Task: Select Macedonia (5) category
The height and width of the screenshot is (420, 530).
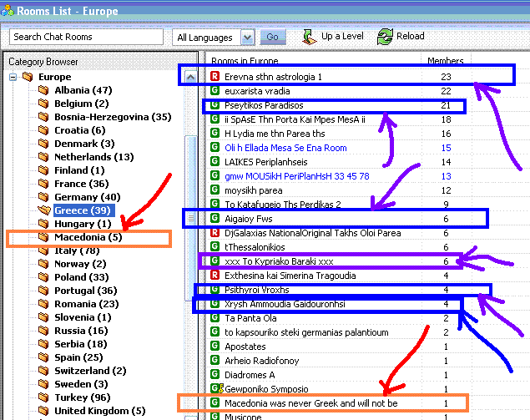Action: [88, 237]
